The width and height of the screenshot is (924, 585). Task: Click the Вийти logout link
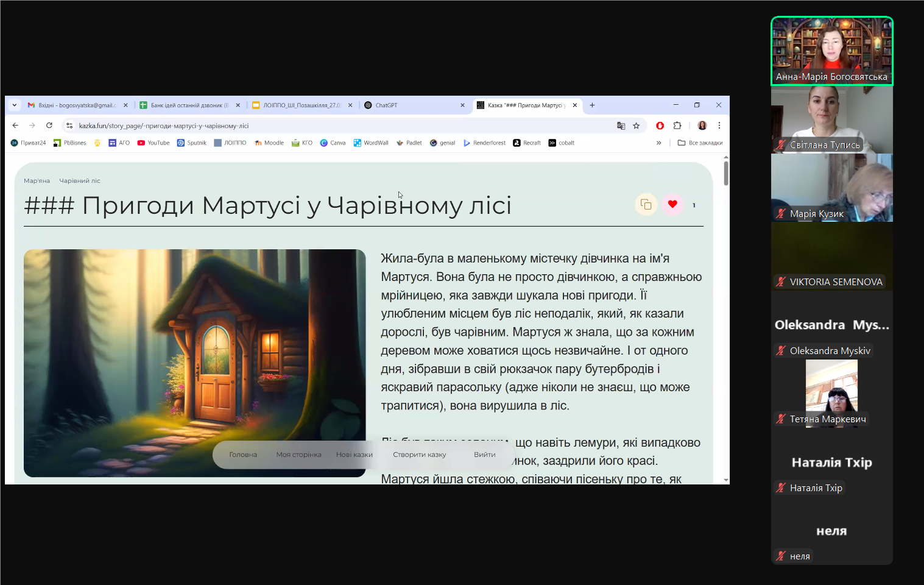pos(485,455)
